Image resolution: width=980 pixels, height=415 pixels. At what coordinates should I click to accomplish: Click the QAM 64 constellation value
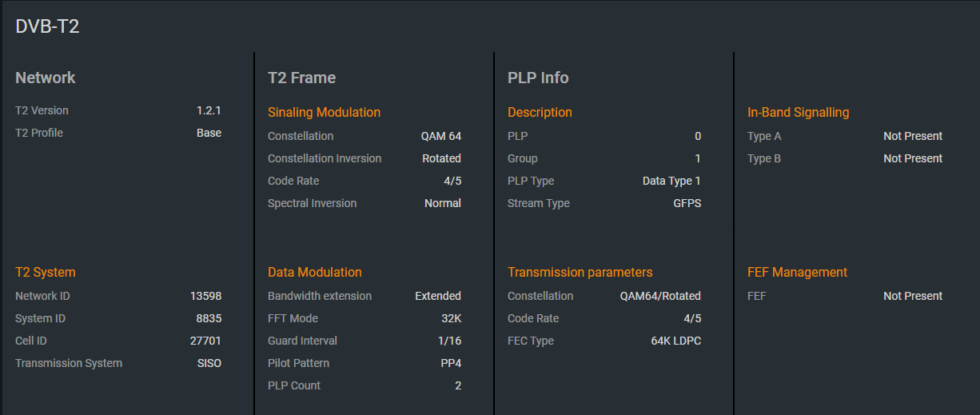pos(441,136)
